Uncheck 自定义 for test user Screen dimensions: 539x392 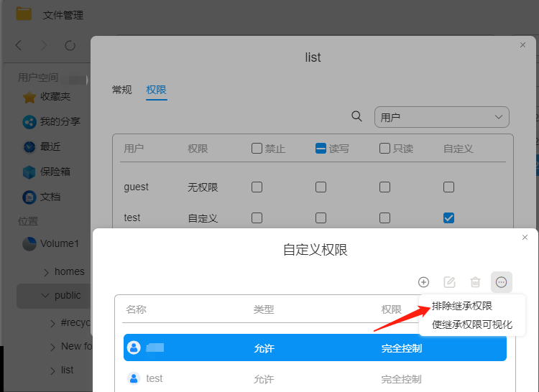point(448,218)
